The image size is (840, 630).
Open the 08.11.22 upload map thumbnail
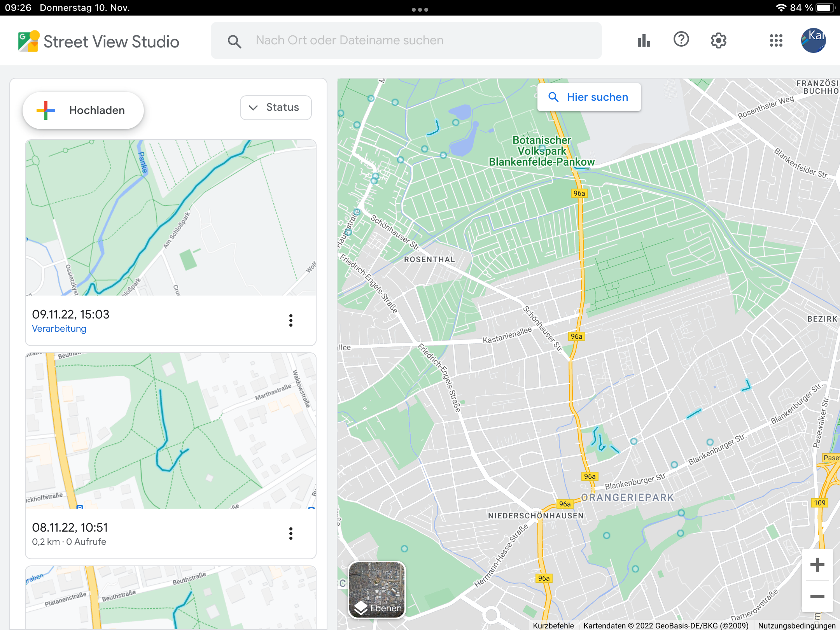(171, 431)
